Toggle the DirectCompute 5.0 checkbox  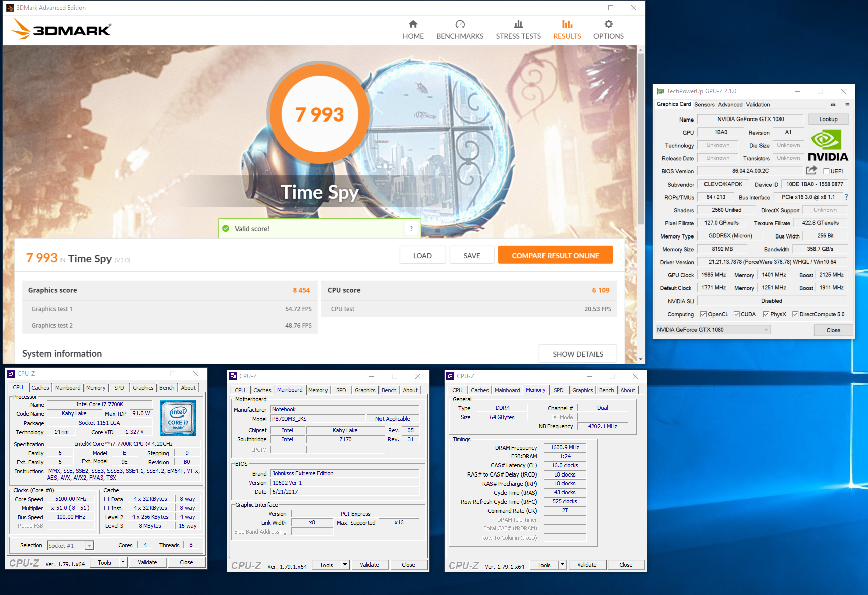[795, 314]
